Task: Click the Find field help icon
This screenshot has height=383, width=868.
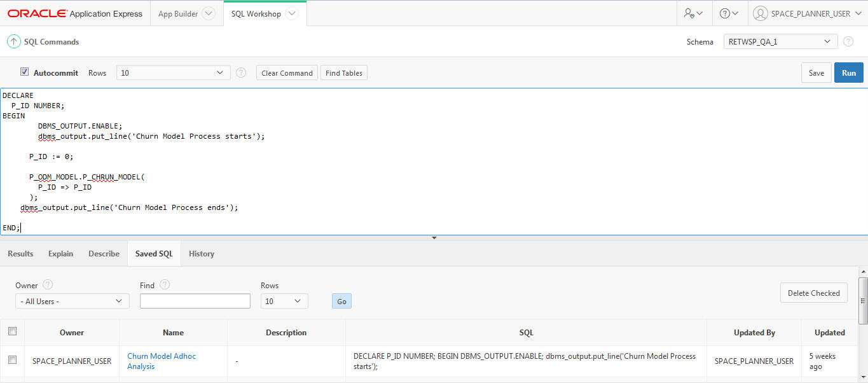Action: pos(165,284)
